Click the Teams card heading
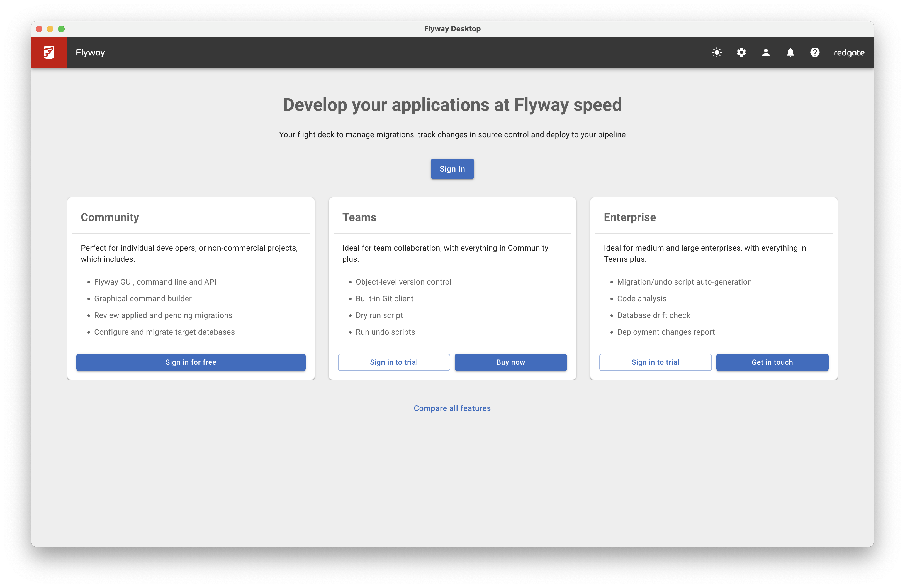The image size is (905, 588). (x=359, y=217)
